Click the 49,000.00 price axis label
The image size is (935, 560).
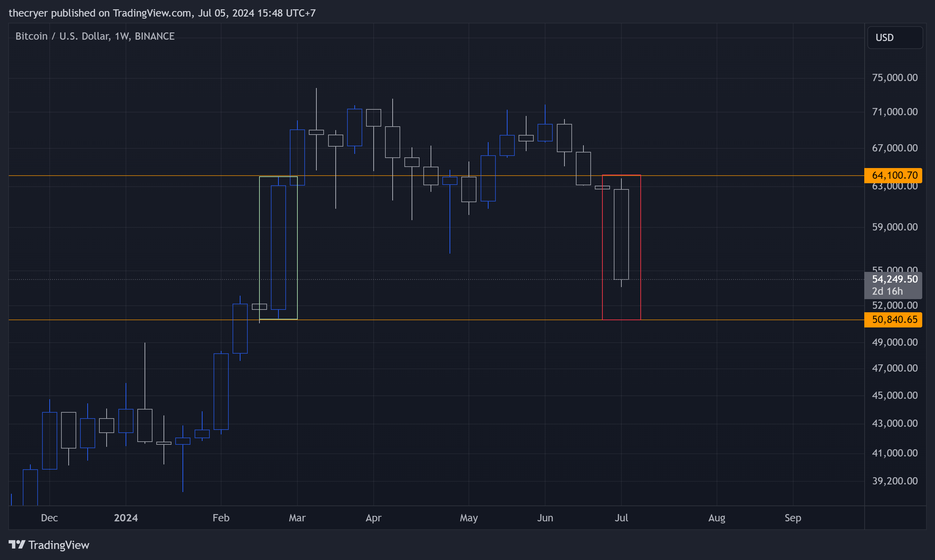tap(895, 342)
